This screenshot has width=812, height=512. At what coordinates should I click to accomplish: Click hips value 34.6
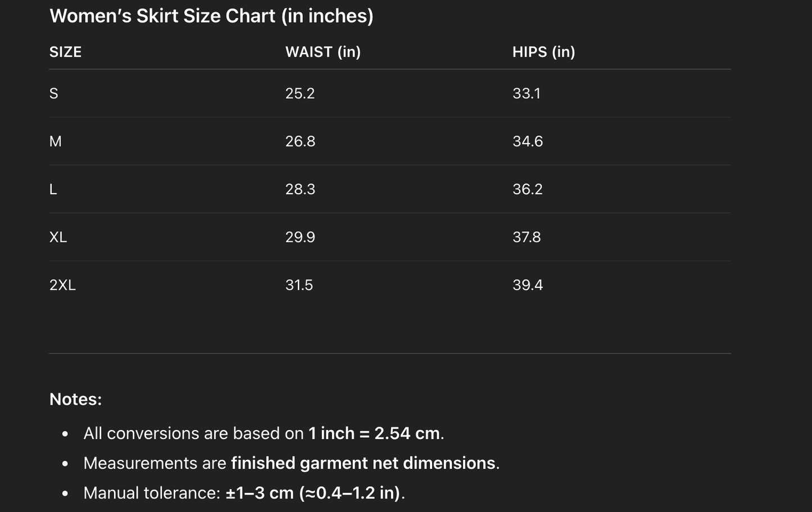[527, 141]
